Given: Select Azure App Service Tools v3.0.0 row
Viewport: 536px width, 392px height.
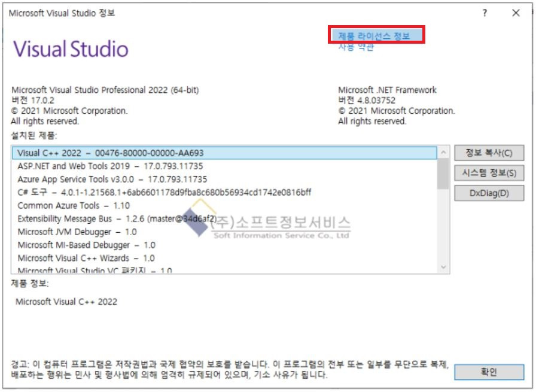Looking at the screenshot, I should (x=224, y=179).
